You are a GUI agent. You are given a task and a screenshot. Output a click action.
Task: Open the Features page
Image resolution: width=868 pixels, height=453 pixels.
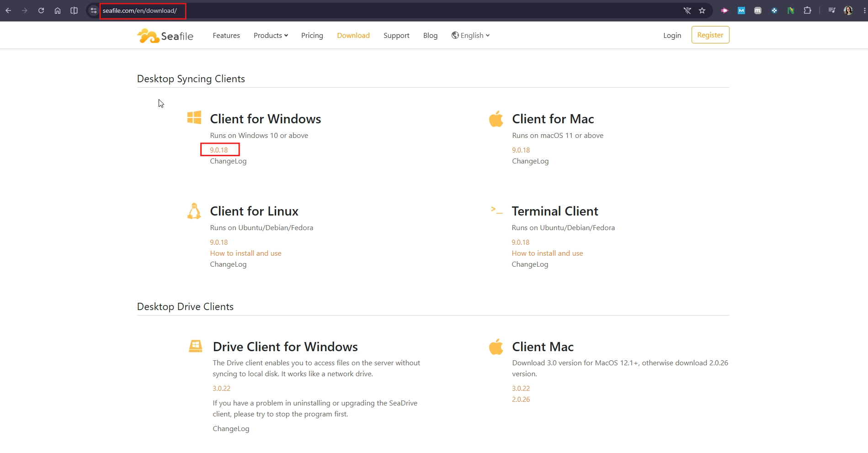(226, 36)
